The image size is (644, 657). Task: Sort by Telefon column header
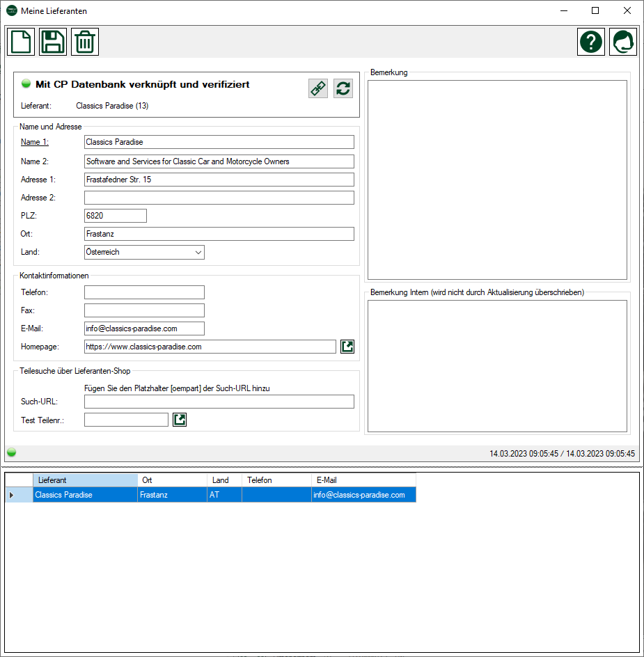pyautogui.click(x=276, y=480)
